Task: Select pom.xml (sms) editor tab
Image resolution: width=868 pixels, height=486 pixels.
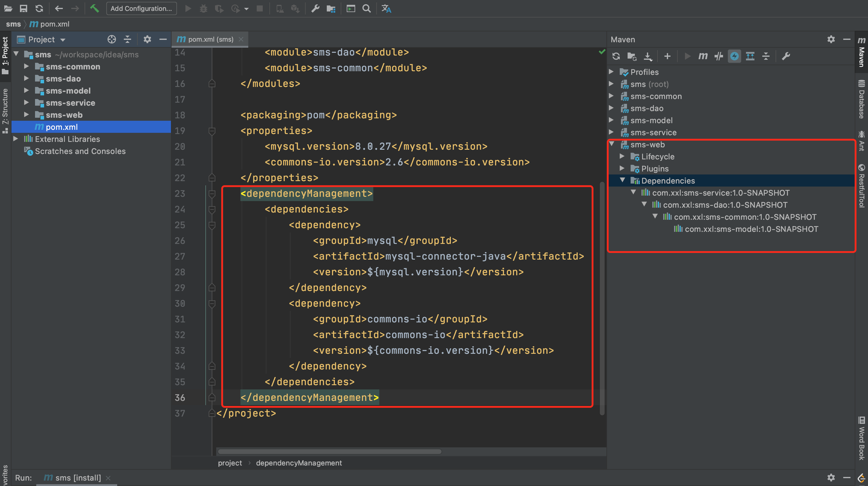Action: click(x=210, y=40)
